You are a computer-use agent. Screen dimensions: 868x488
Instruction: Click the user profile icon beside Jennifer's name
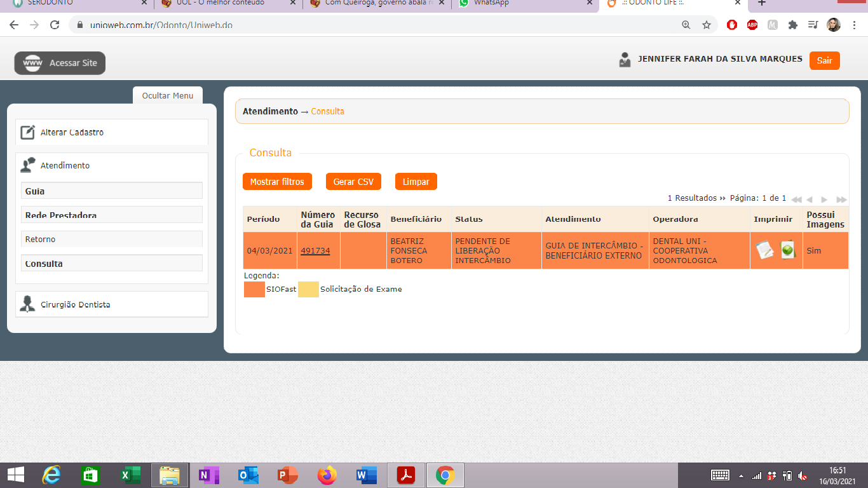click(625, 60)
